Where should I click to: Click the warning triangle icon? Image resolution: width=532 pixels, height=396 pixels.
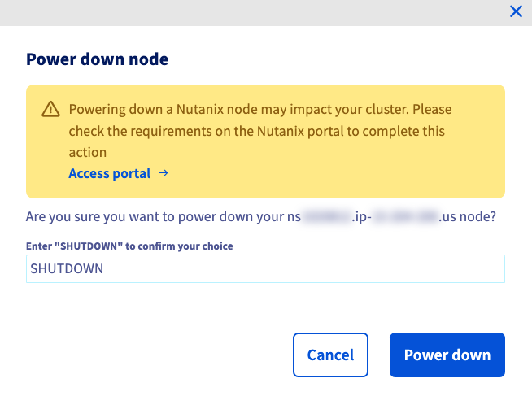coord(51,109)
